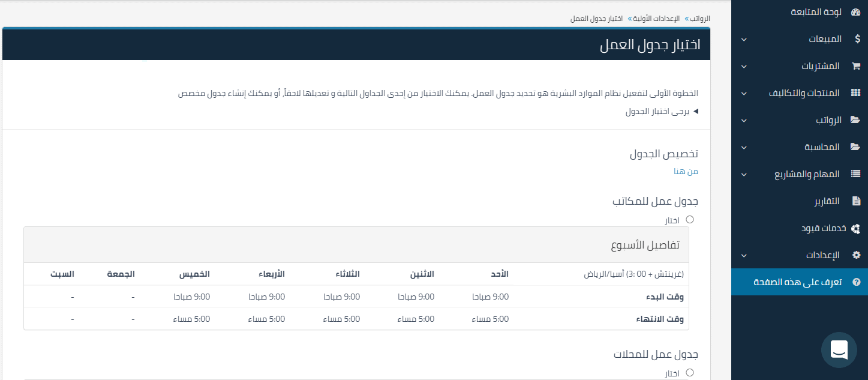Open the folder icon next to الرواتب

855,120
